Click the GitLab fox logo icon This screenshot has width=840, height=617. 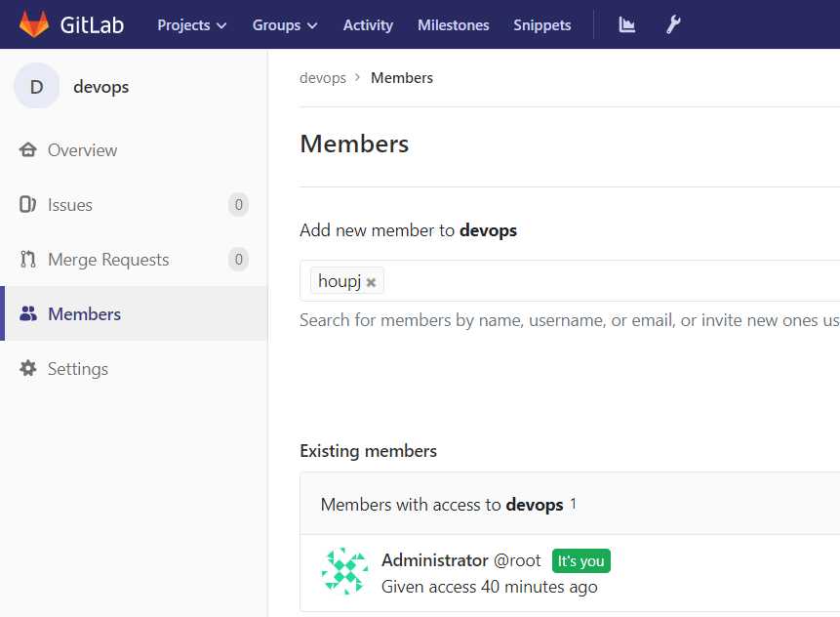pyautogui.click(x=34, y=24)
